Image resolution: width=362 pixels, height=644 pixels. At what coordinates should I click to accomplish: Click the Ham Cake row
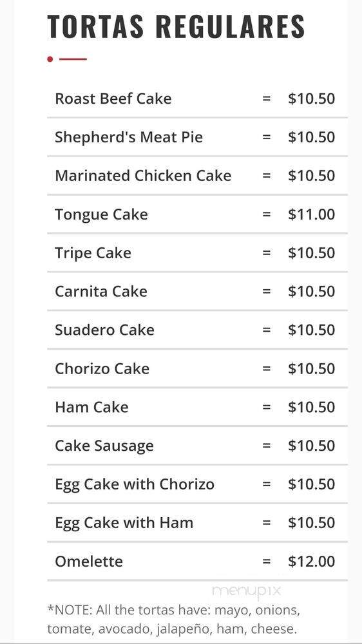tap(197, 408)
